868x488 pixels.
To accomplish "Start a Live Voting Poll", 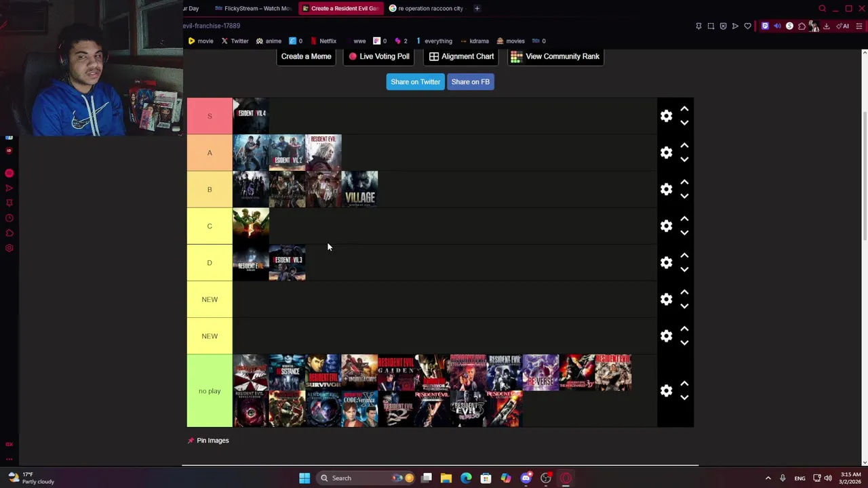I will [379, 56].
